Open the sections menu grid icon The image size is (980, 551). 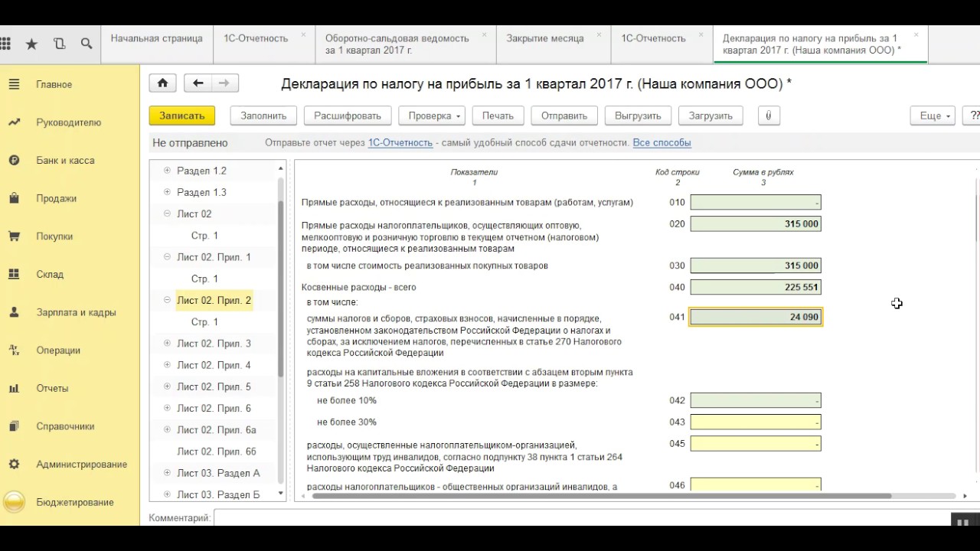coord(5,44)
